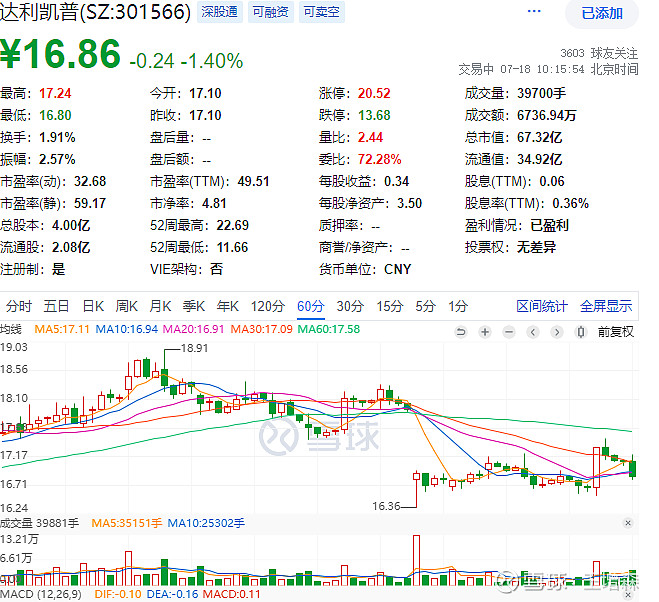
Task: Click the 可卖空 tag
Action: [x=322, y=11]
